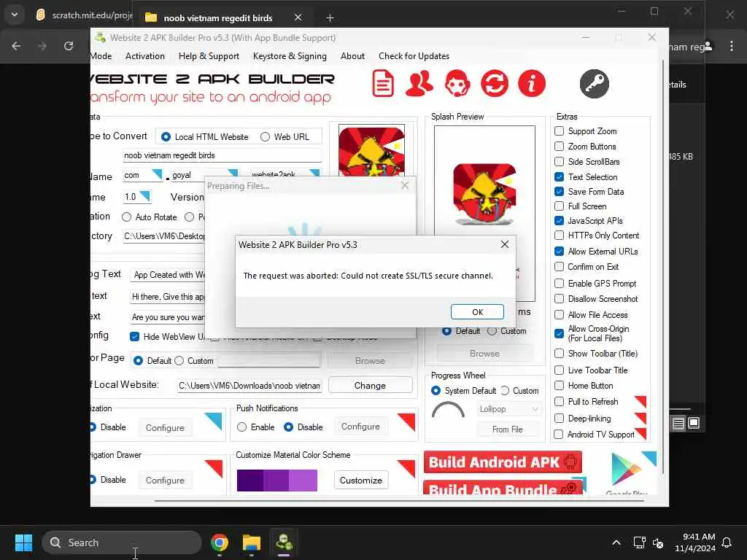
Task: Check Allow File Access option
Action: [560, 315]
